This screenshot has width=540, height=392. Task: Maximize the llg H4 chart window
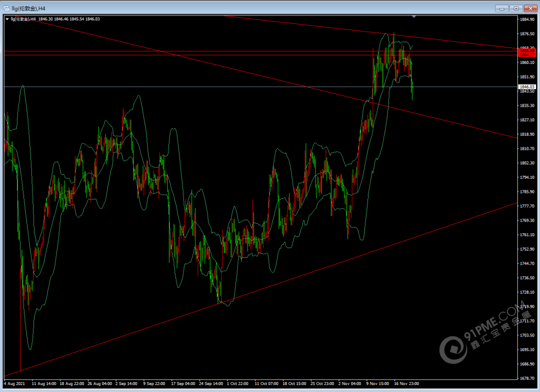[x=516, y=8]
